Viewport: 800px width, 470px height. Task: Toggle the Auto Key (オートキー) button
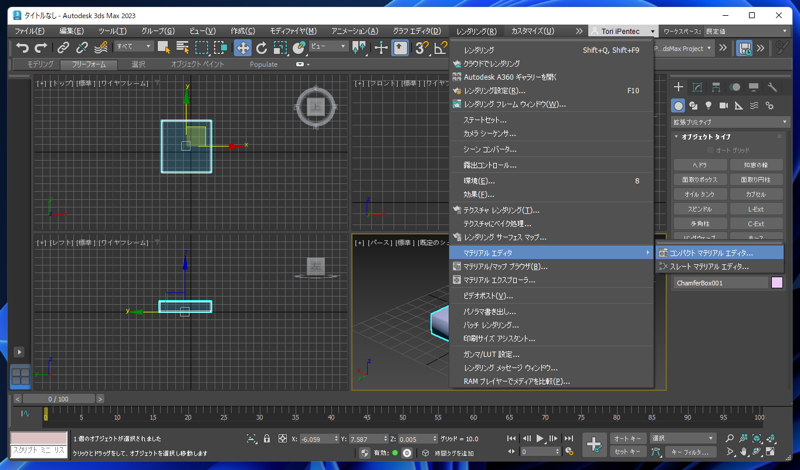(x=628, y=438)
